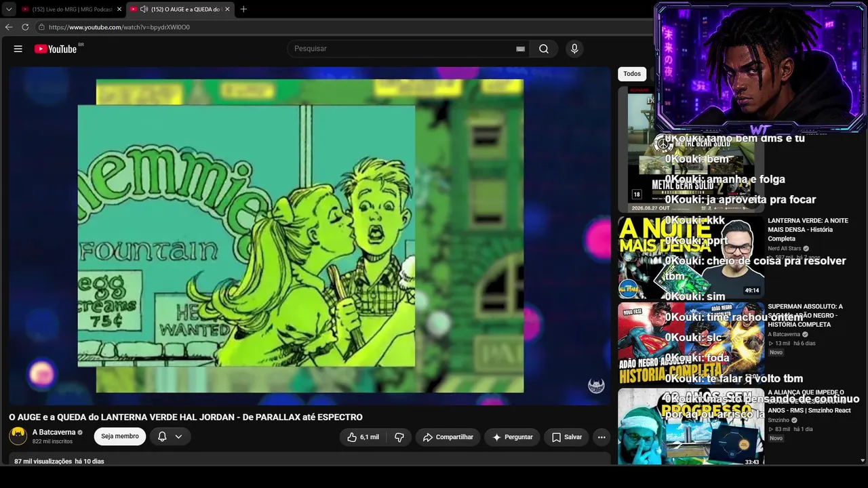The image size is (868, 488).
Task: Open the on-screen keyboard in search box
Action: 520,49
